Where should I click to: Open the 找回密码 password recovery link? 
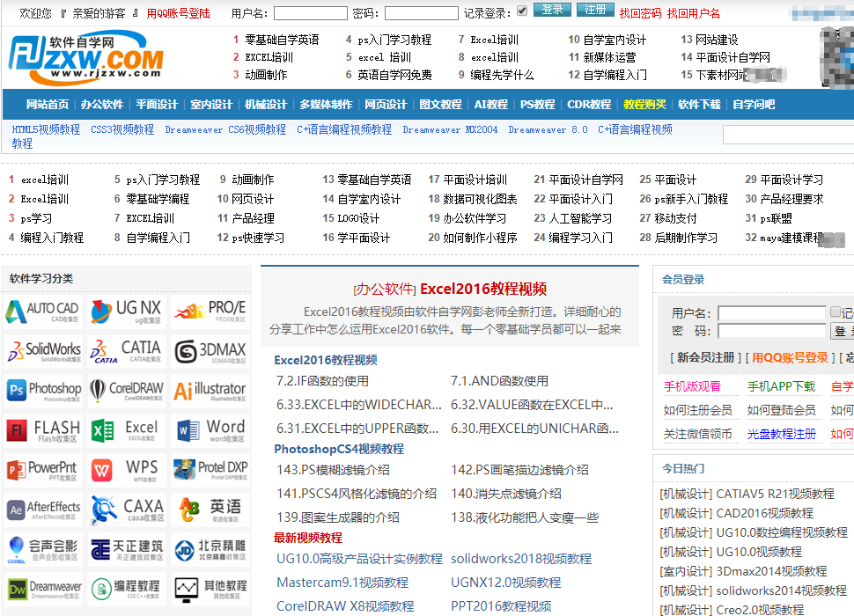644,11
